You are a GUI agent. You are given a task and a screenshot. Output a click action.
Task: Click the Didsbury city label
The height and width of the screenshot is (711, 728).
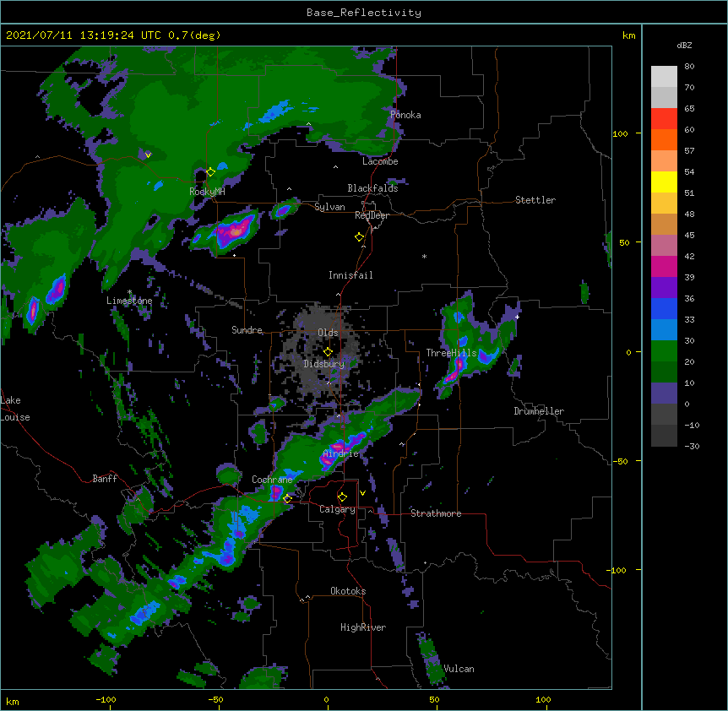(x=324, y=364)
